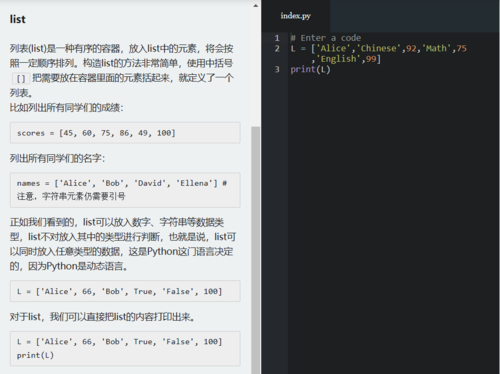Click the sentence '对于list, 我们可以直接把list的内容打印出来'

click(102, 317)
